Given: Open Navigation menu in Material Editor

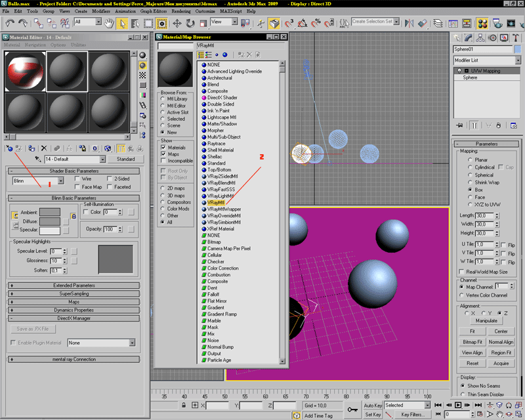Looking at the screenshot, I should coord(35,45).
